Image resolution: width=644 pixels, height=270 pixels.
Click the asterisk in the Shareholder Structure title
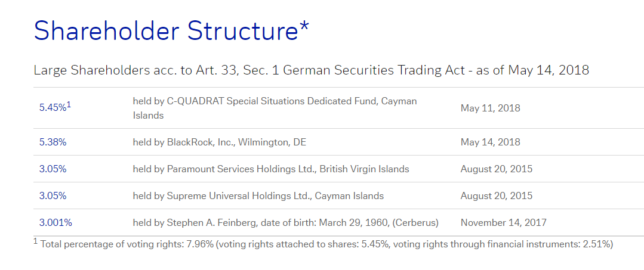pos(304,25)
